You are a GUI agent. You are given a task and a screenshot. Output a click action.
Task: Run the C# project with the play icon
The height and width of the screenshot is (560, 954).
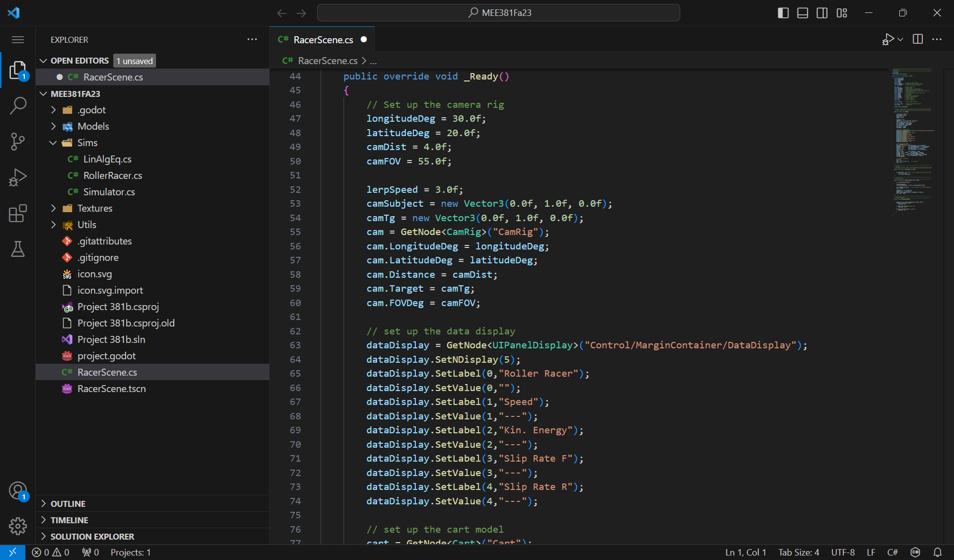(888, 39)
